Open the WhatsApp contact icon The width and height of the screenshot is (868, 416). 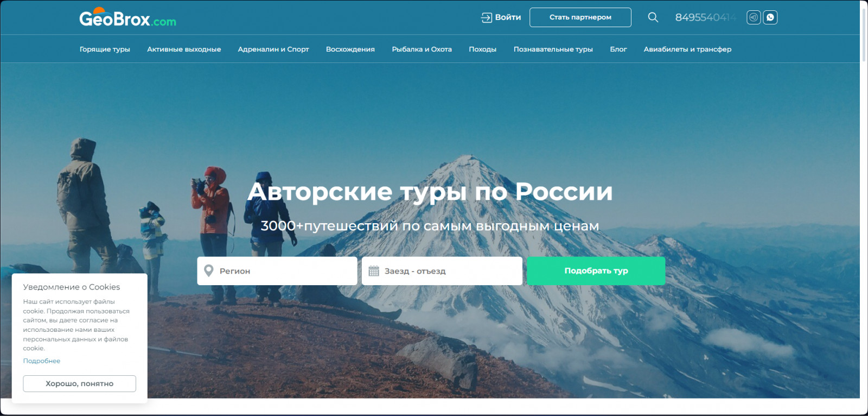coord(770,17)
